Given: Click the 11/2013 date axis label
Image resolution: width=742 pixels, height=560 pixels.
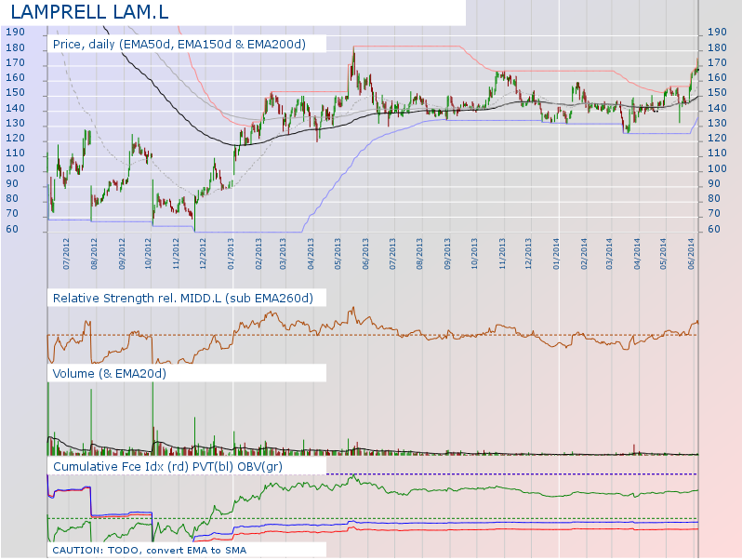Looking at the screenshot, I should coord(502,254).
